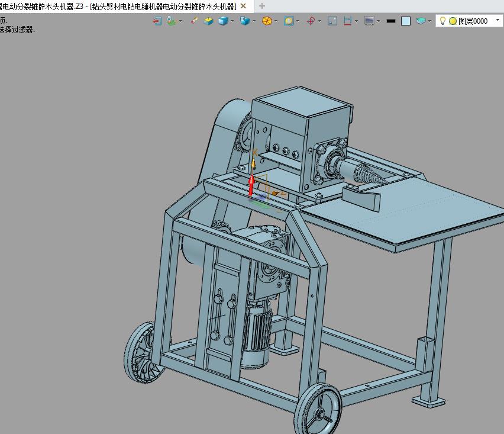Click the red-blue dimension measure icon
Viewport: 504px width, 434px height.
(347, 21)
